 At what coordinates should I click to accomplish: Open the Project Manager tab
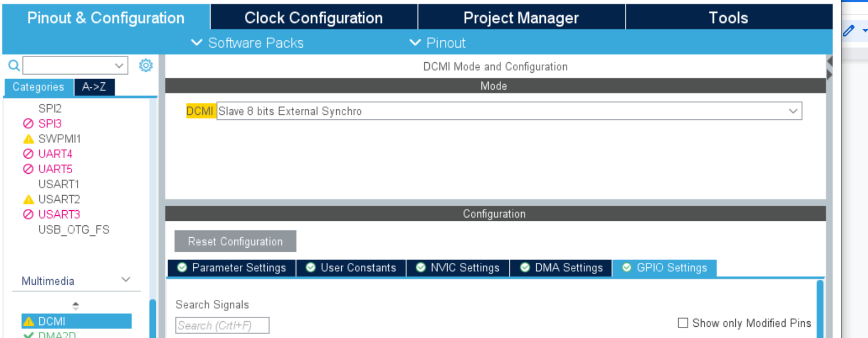tap(521, 17)
